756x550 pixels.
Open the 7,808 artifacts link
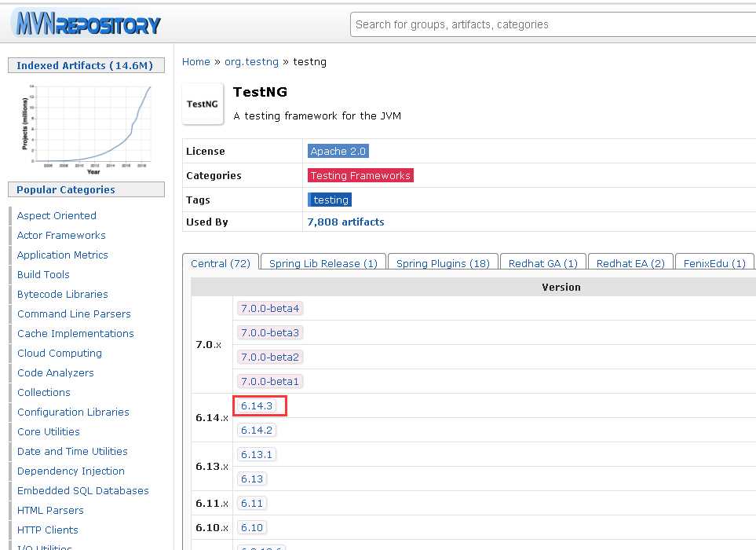345,222
